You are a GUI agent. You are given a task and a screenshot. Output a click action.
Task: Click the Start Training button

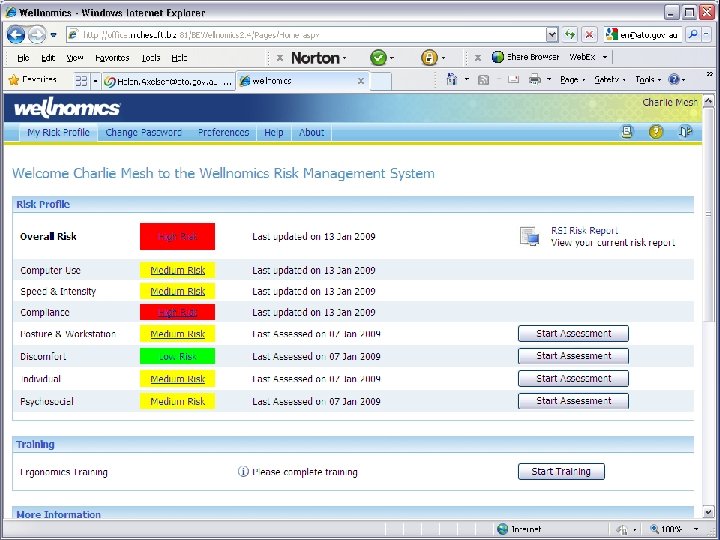click(x=561, y=472)
